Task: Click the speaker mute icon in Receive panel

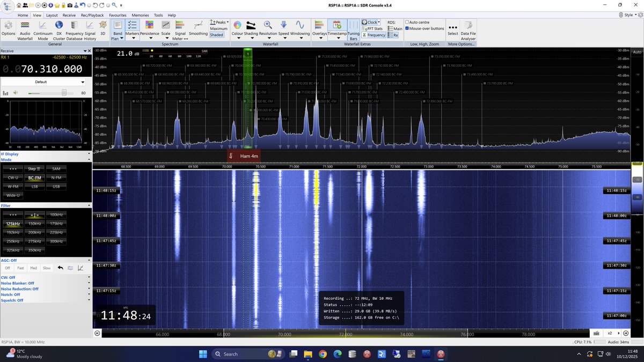Action: pyautogui.click(x=16, y=93)
